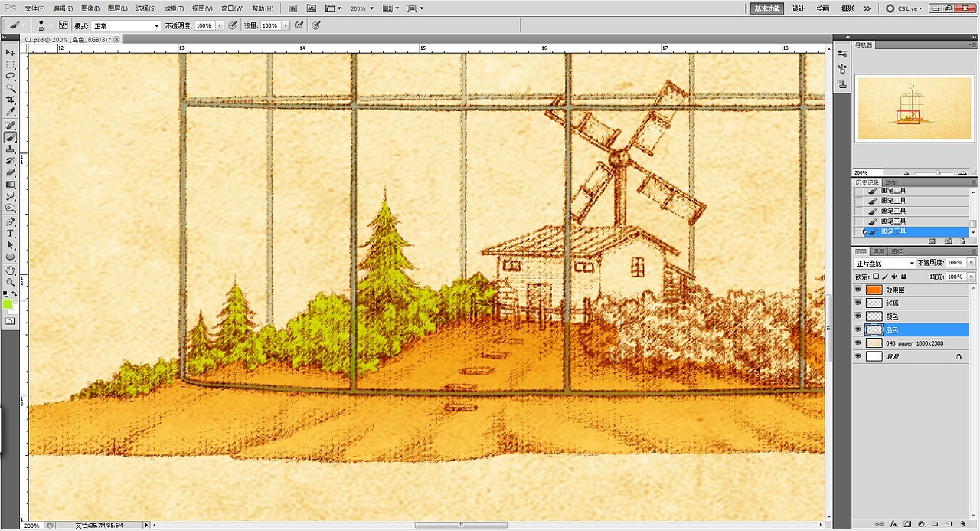Enable airbrush mode
Screen dimensions: 980x531
point(299,25)
